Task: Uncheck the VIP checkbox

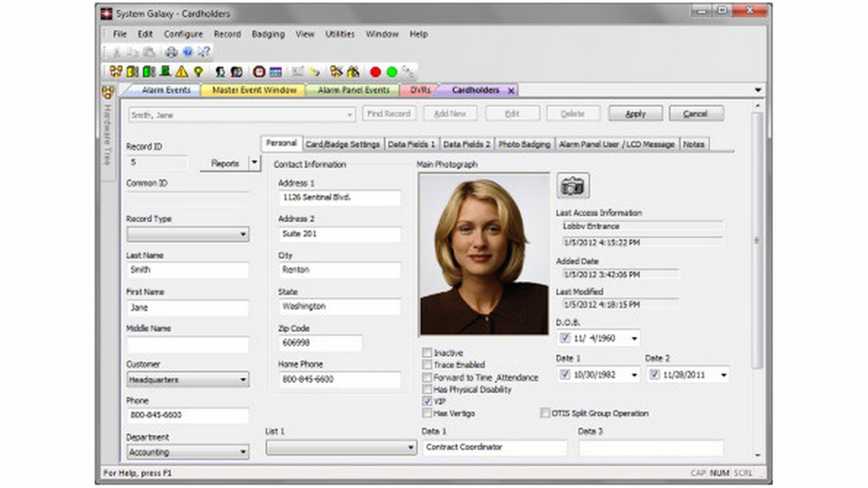Action: (427, 401)
